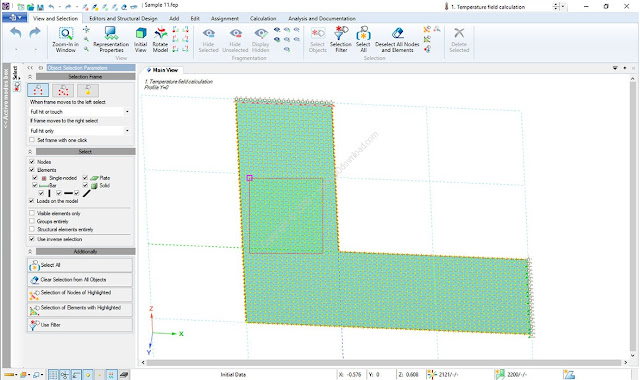Click Select Objects in ribbon
This screenshot has width=640, height=380.
coord(318,39)
